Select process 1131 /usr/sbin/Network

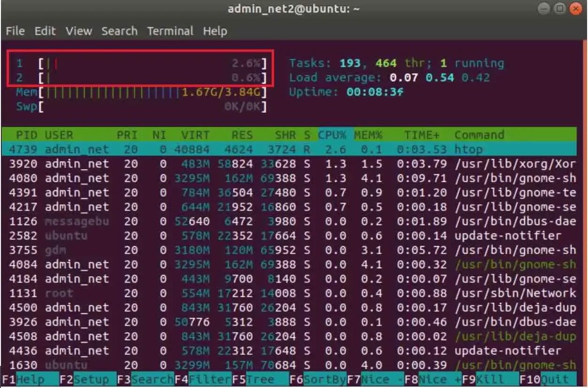pos(289,293)
